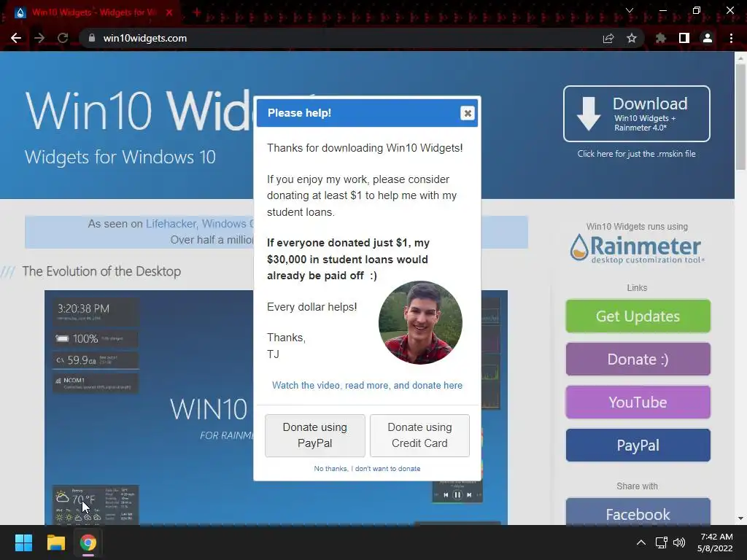Image resolution: width=747 pixels, height=560 pixels.
Task: Click the Win10 Widgets page title
Action: (139, 111)
